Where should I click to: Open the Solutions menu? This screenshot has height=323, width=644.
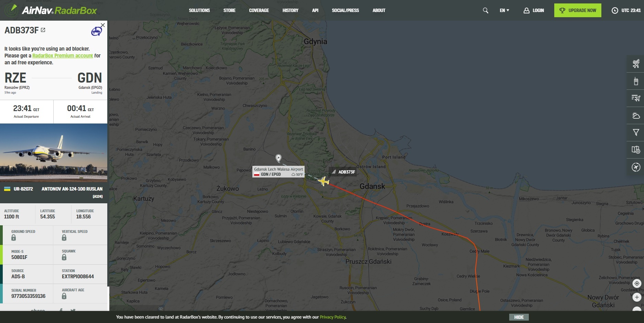click(199, 10)
